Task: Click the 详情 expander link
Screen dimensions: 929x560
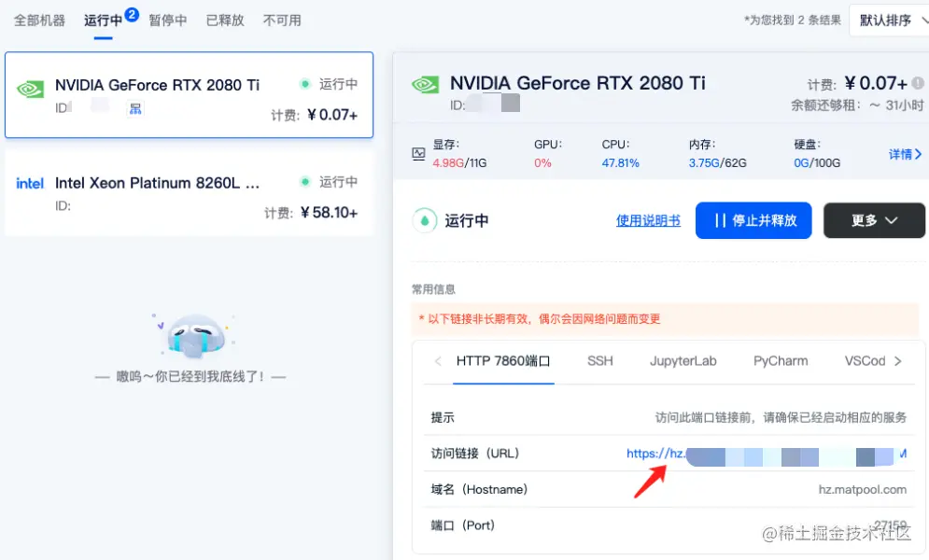Action: pyautogui.click(x=905, y=154)
